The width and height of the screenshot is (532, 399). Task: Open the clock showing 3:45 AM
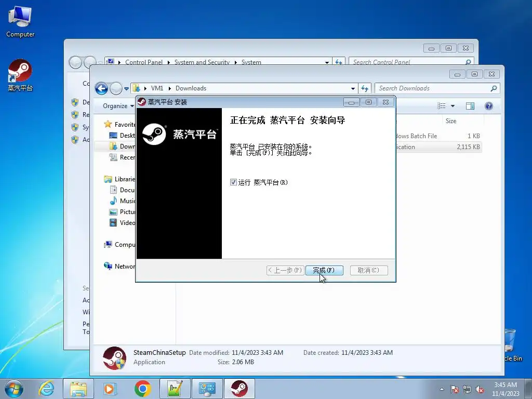coord(506,389)
